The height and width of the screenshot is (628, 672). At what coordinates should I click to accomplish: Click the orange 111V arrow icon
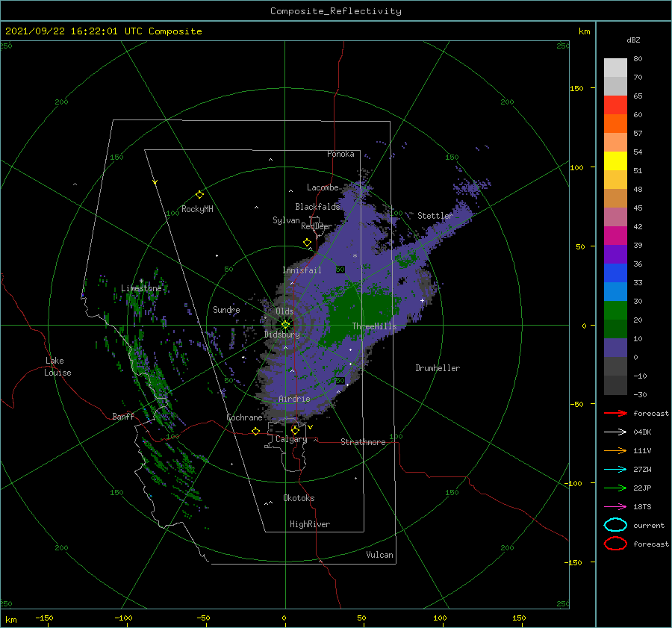[615, 450]
